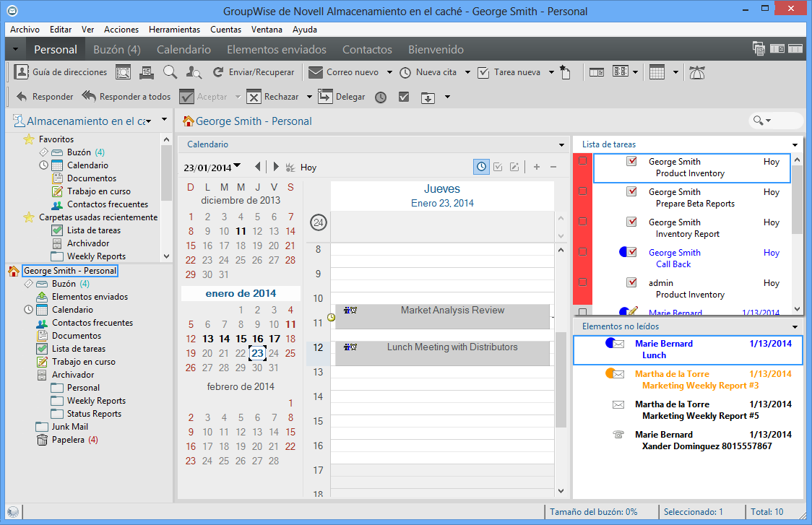The height and width of the screenshot is (525, 812).
Task: Click the beach umbrella vacation rule icon
Action: click(697, 72)
